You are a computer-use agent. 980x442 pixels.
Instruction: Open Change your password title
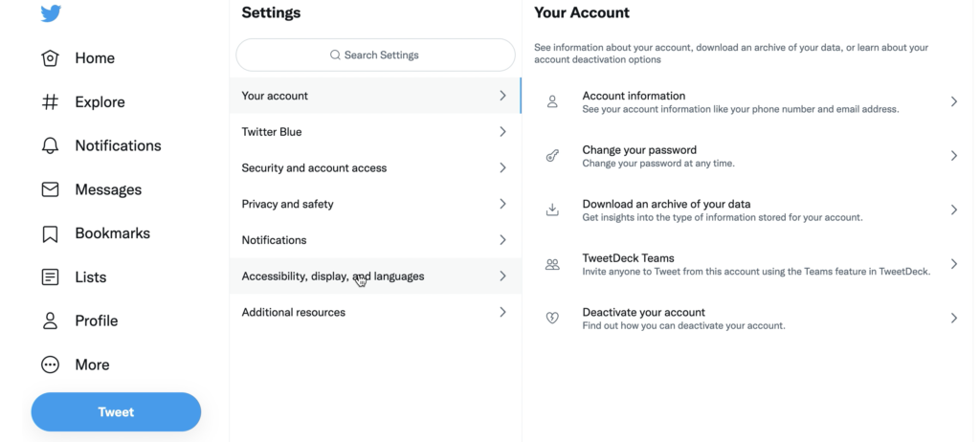point(639,150)
